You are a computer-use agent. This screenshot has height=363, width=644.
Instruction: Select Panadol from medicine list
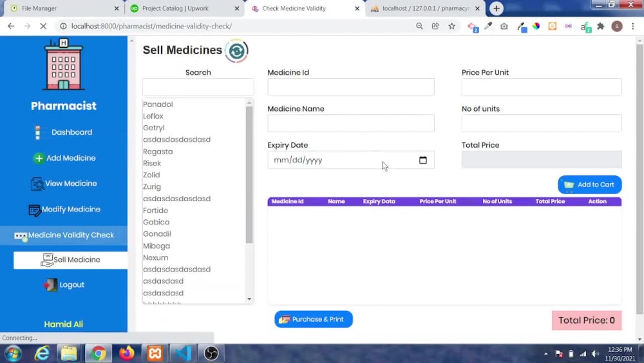(x=158, y=104)
